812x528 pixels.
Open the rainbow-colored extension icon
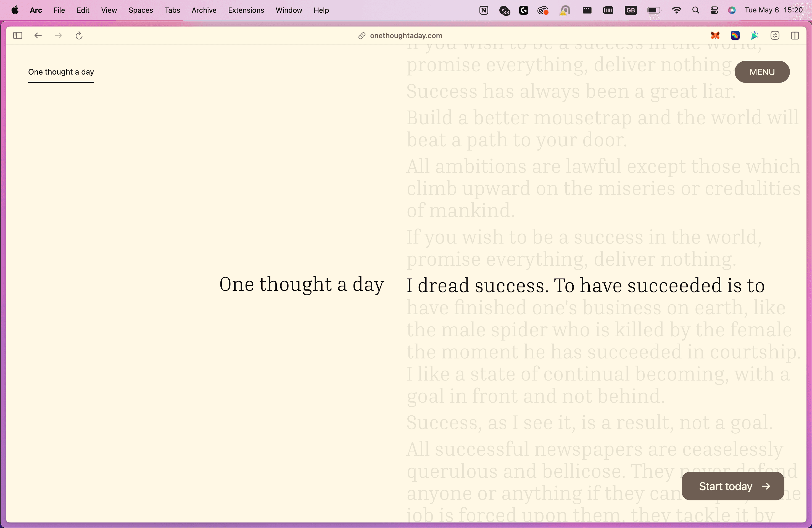(x=735, y=35)
